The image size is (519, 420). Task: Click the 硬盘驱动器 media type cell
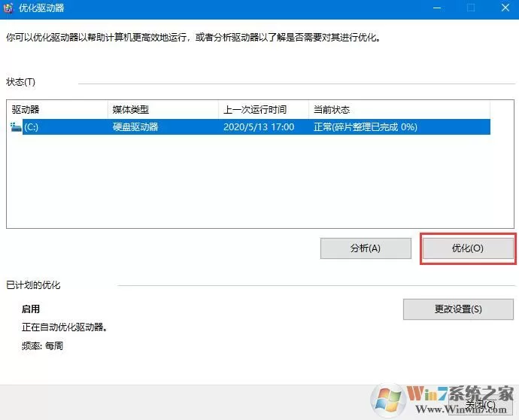point(135,127)
